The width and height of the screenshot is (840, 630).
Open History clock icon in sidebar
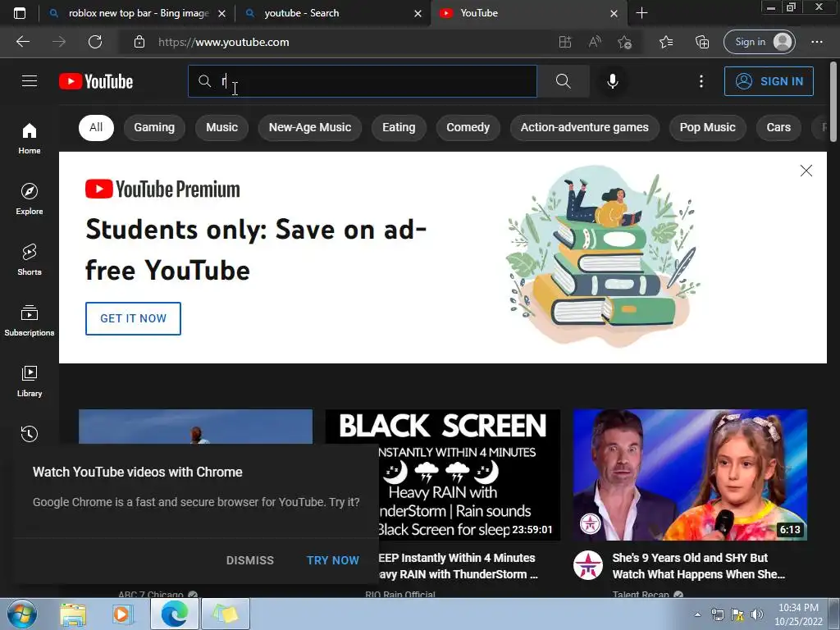(x=30, y=433)
